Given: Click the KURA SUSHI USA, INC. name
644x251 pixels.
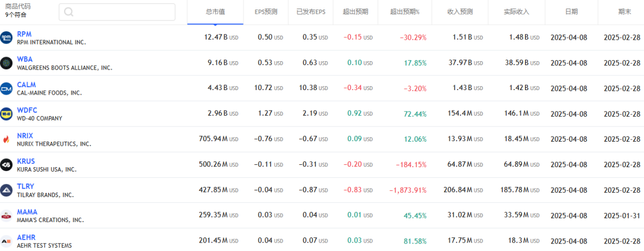Looking at the screenshot, I should click(47, 169).
